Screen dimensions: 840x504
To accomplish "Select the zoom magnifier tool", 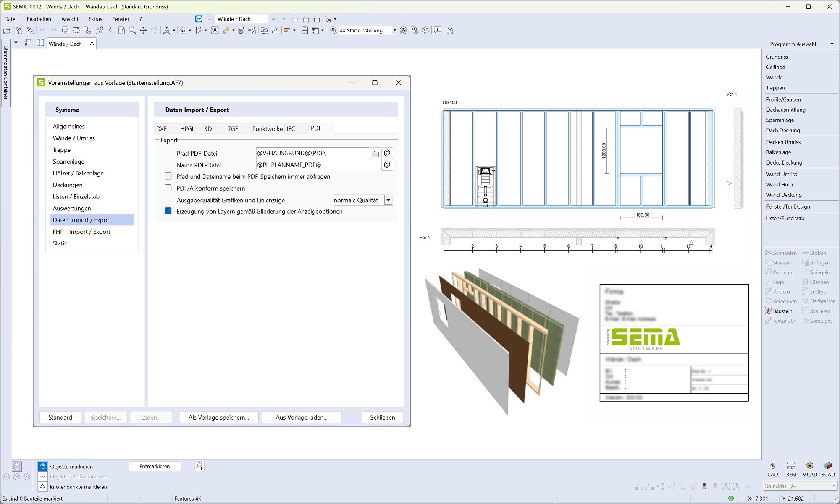I will click(x=132, y=30).
